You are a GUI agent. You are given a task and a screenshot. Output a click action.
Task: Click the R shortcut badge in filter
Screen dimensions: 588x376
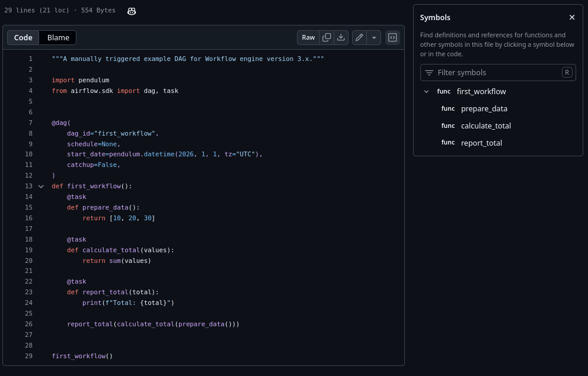pos(567,72)
